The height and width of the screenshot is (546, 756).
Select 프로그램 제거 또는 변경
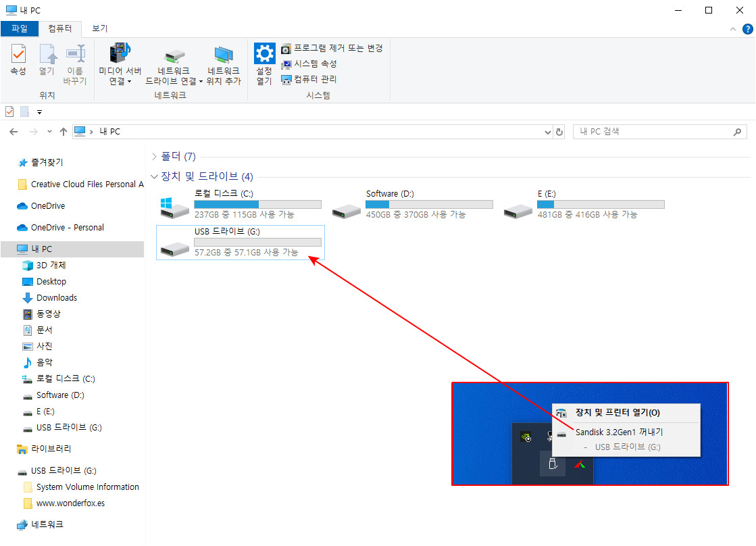pos(331,48)
